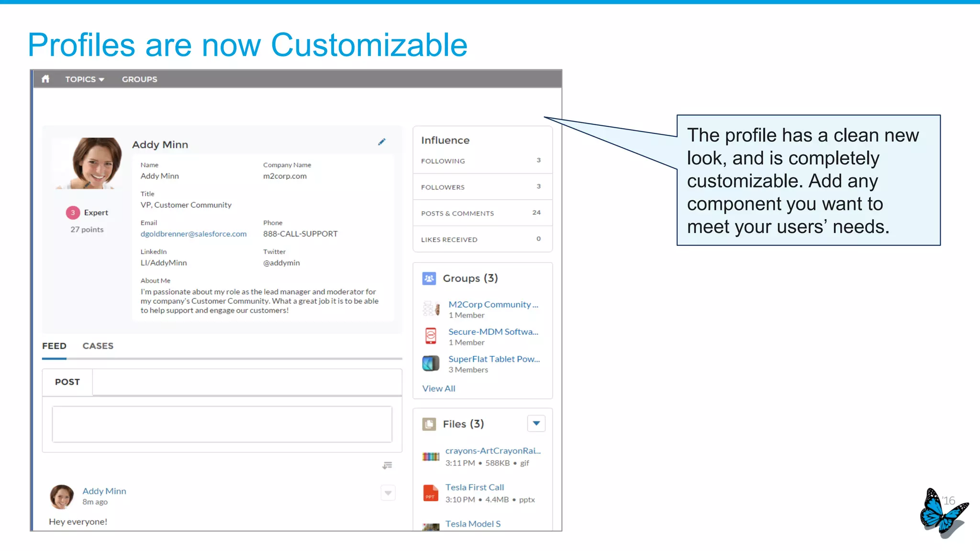
Task: Open the M2Corp Community group link
Action: tap(493, 305)
